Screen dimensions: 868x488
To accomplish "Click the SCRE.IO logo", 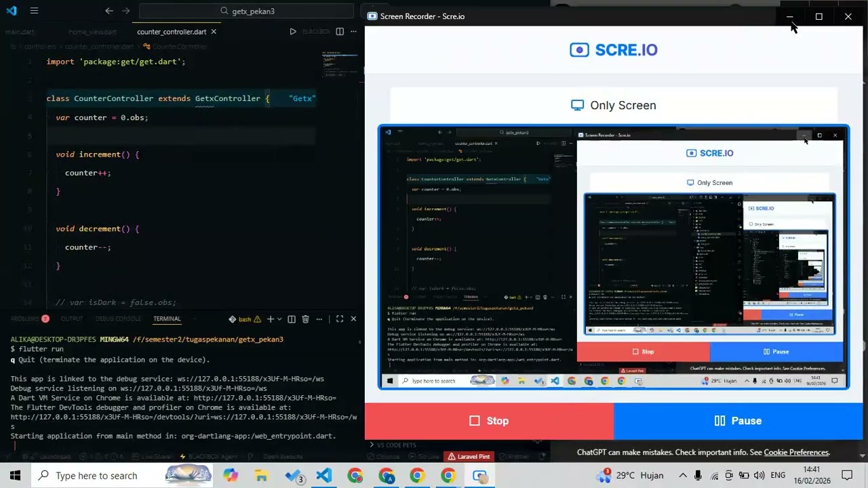I will tap(614, 49).
